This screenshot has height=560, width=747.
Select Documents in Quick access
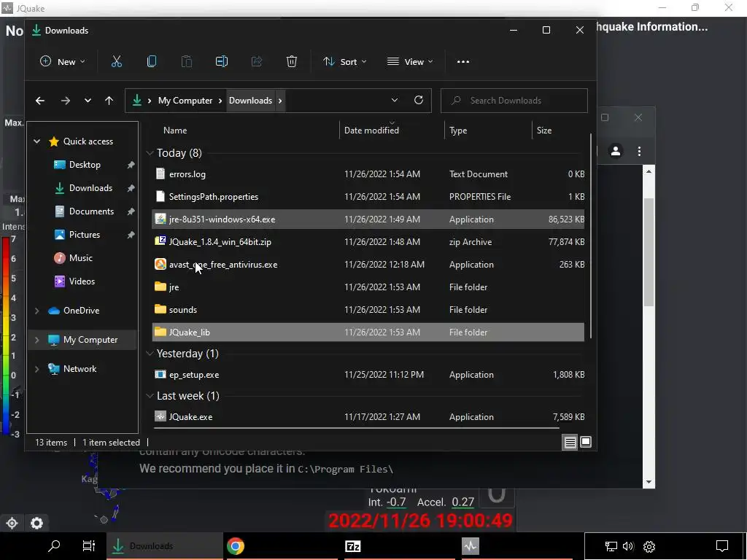91,211
